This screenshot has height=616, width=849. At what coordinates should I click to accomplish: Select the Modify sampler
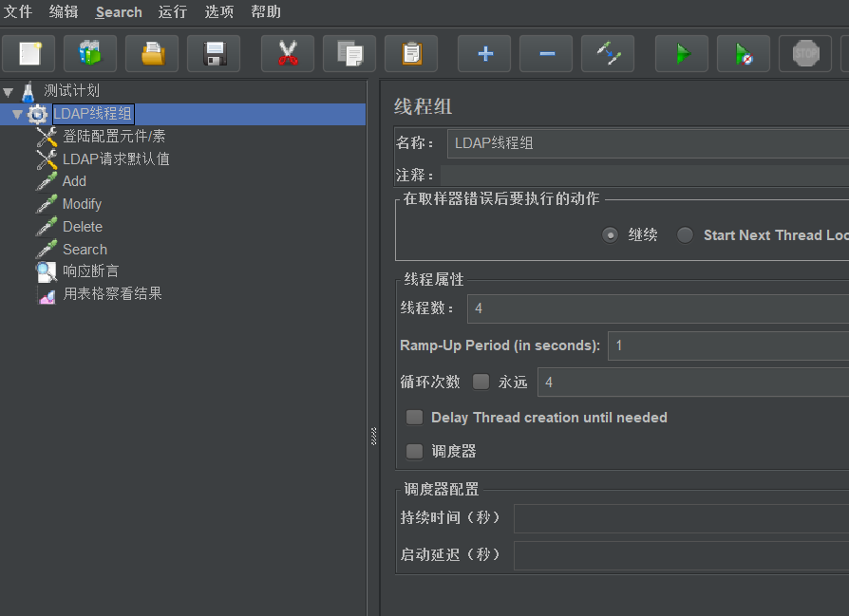82,204
